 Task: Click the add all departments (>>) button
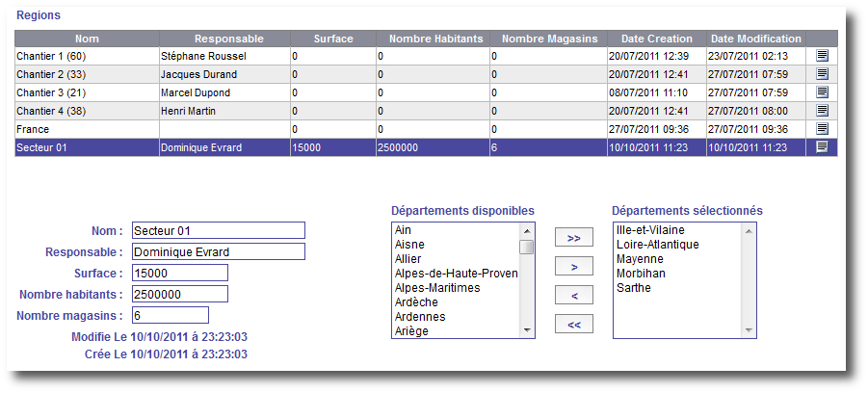tap(573, 238)
